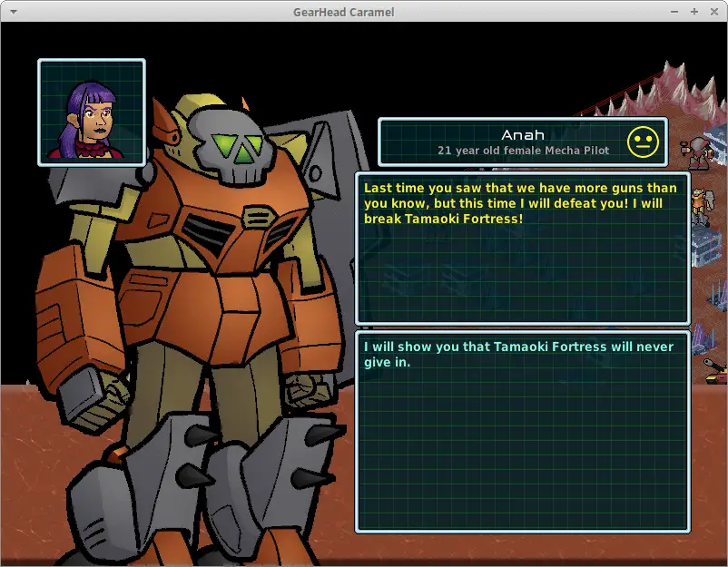Viewport: 728px width, 567px height.
Task: Click the name "Anah" in header
Action: (523, 135)
